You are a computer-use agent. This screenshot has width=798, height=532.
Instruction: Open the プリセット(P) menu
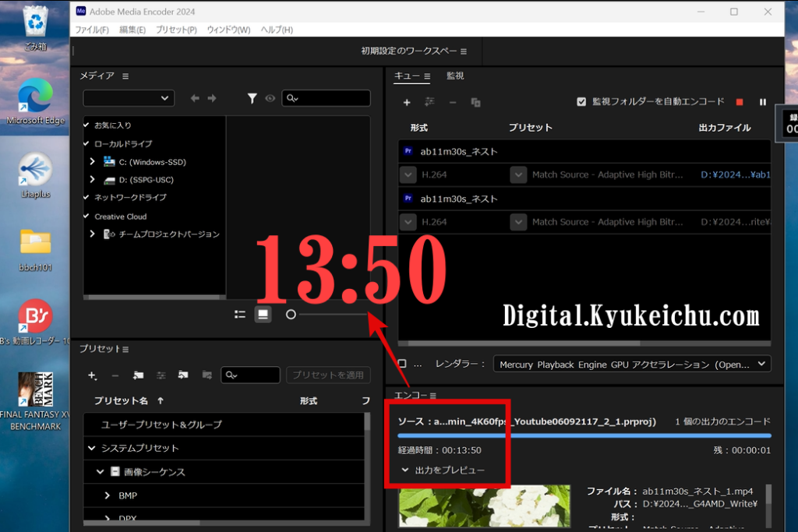click(176, 30)
